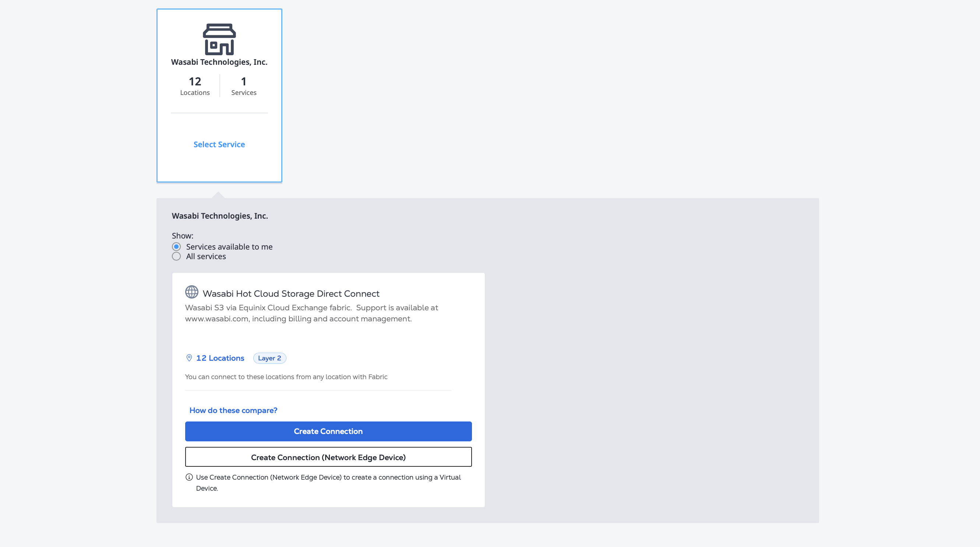Click the Layer 2 badge
Viewport: 980px width, 547px height.
[x=270, y=358]
